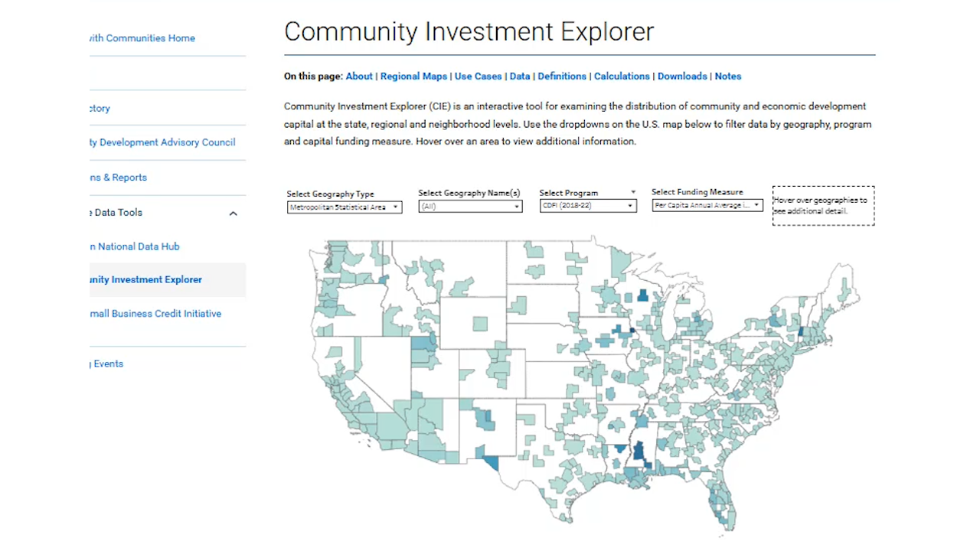Open the Select Geography Name(s) dropdown
This screenshot has height=551, width=980.
470,207
